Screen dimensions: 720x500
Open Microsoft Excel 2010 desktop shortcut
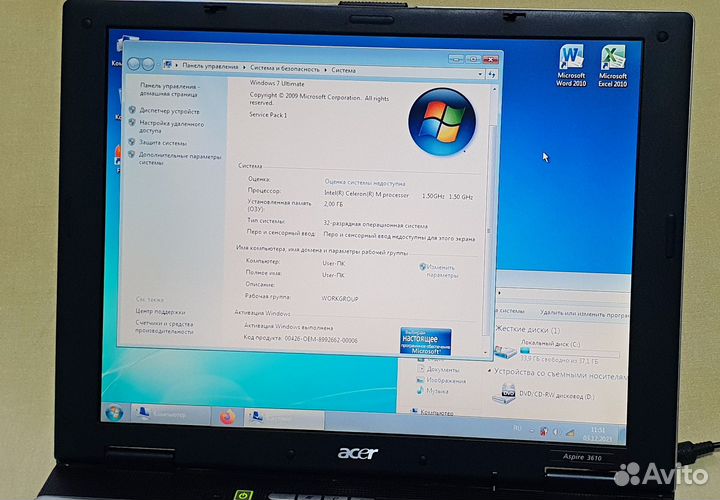tap(612, 62)
